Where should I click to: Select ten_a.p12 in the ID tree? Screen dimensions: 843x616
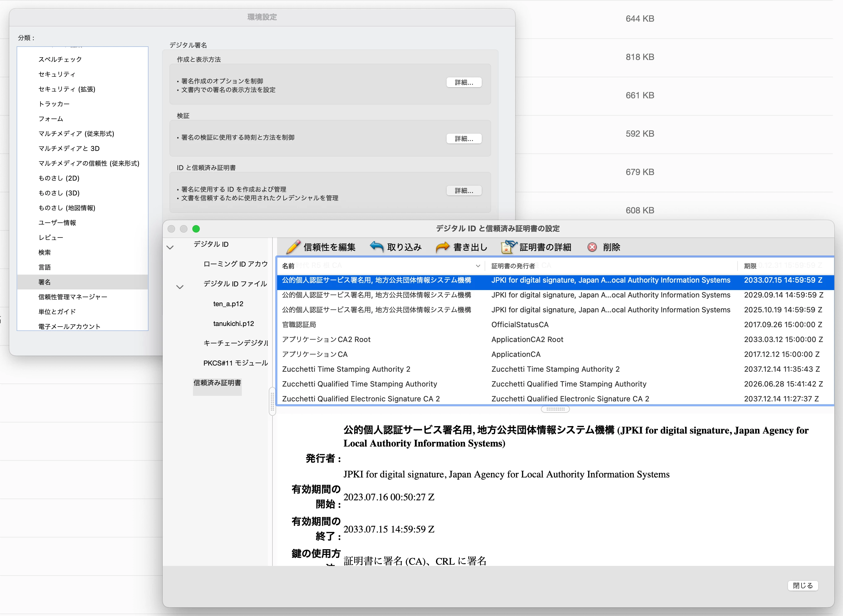[228, 304]
